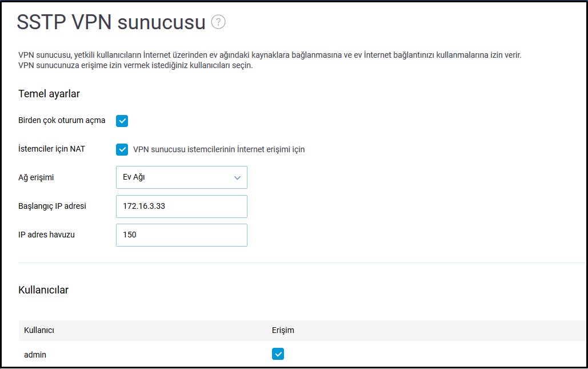
Task: Toggle the Birden çok oturum açma checkbox
Action: (x=122, y=121)
